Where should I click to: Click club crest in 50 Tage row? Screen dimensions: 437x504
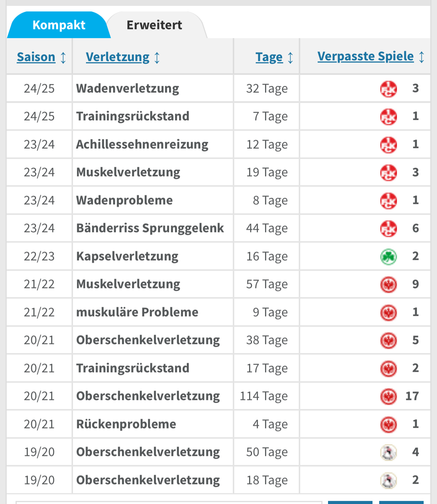388,452
